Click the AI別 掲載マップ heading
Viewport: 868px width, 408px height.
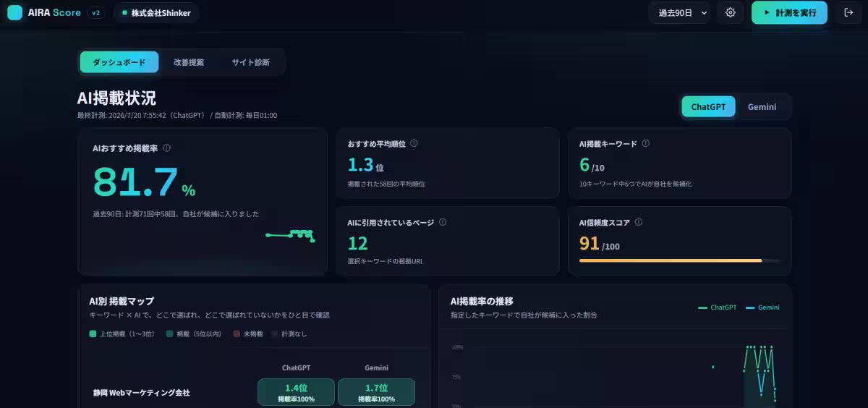coord(122,301)
